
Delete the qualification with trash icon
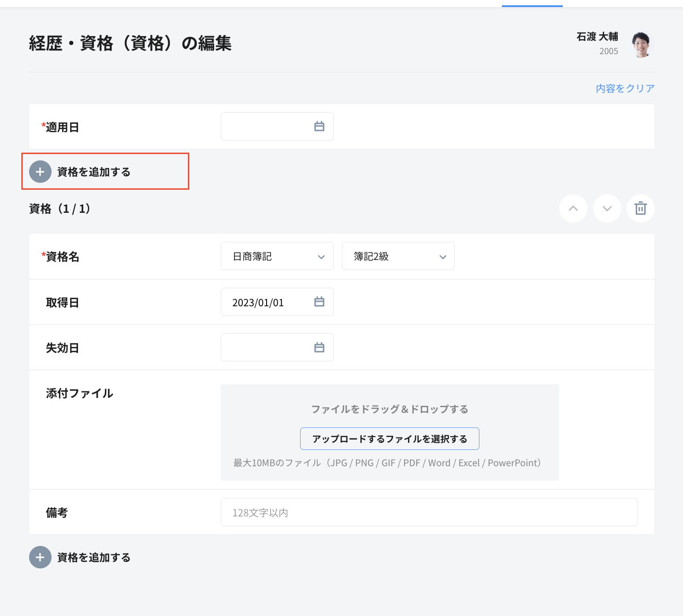[640, 208]
